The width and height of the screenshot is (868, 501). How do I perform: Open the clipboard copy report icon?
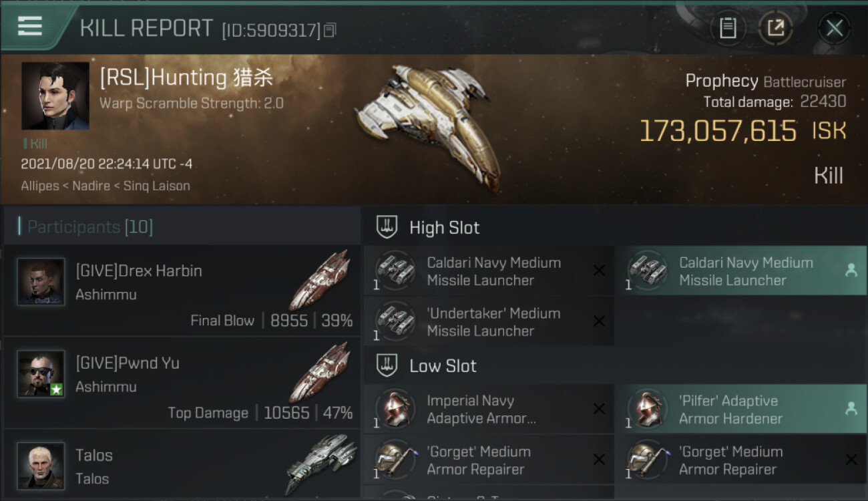727,28
